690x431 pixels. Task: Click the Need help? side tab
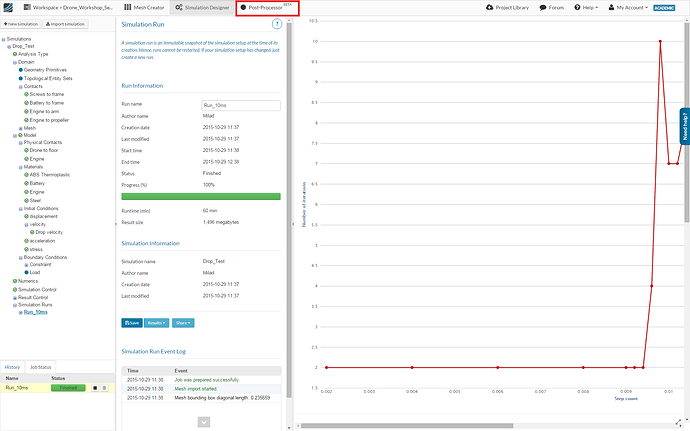[685, 126]
